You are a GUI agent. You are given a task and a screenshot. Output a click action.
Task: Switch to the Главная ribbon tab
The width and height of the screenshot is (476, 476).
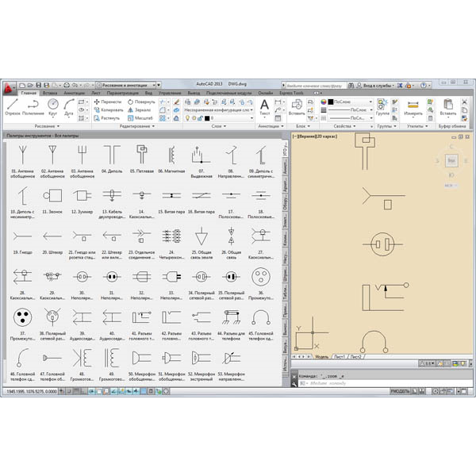29,93
